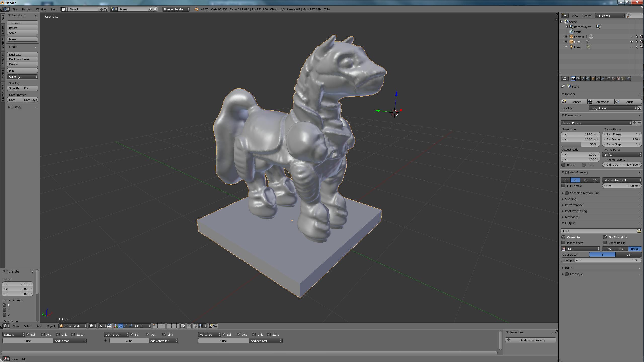Viewport: 644px width, 362px height.
Task: Open the File menu
Action: coord(15,9)
